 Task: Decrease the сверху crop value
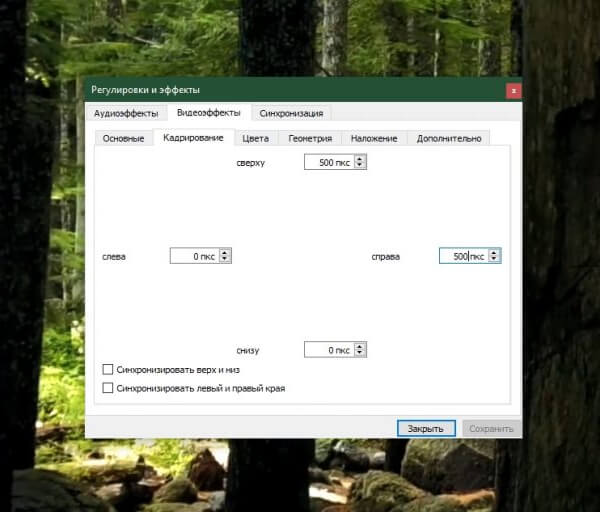[359, 165]
